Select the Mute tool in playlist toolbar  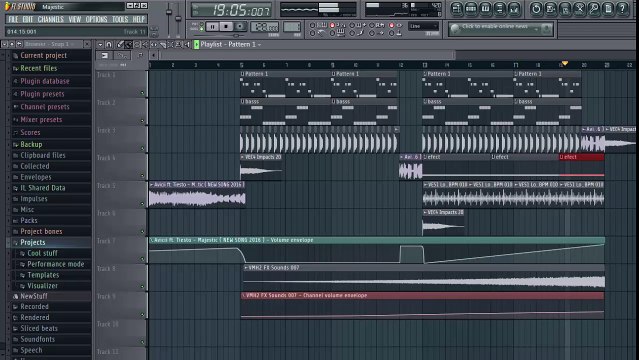point(145,44)
